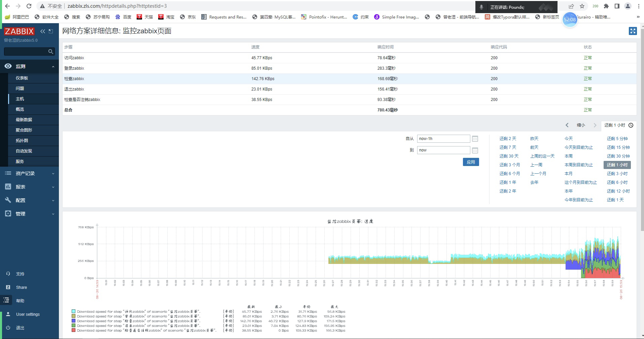This screenshot has width=644, height=339.
Task: Click cyan legend swatch for 访问zabbix step
Action: (73, 311)
